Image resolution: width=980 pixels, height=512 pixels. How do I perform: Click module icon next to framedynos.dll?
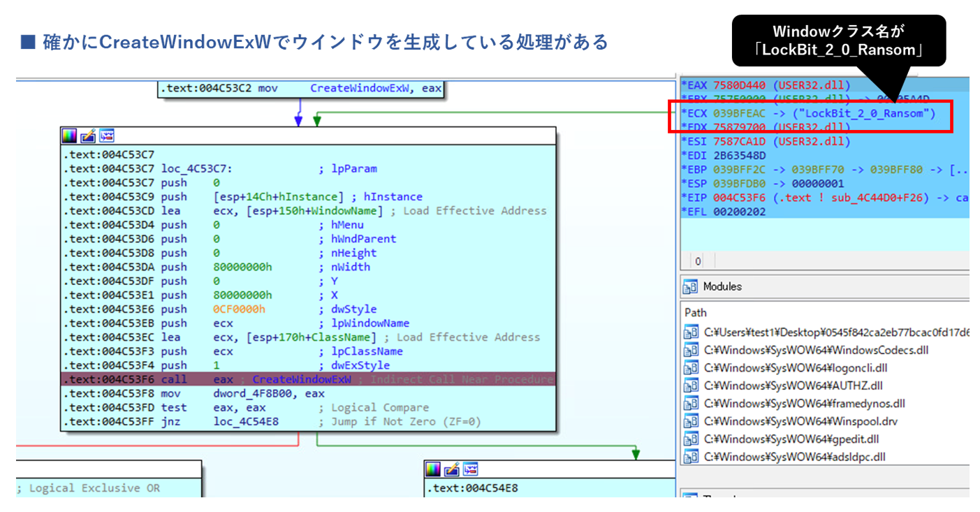point(691,403)
